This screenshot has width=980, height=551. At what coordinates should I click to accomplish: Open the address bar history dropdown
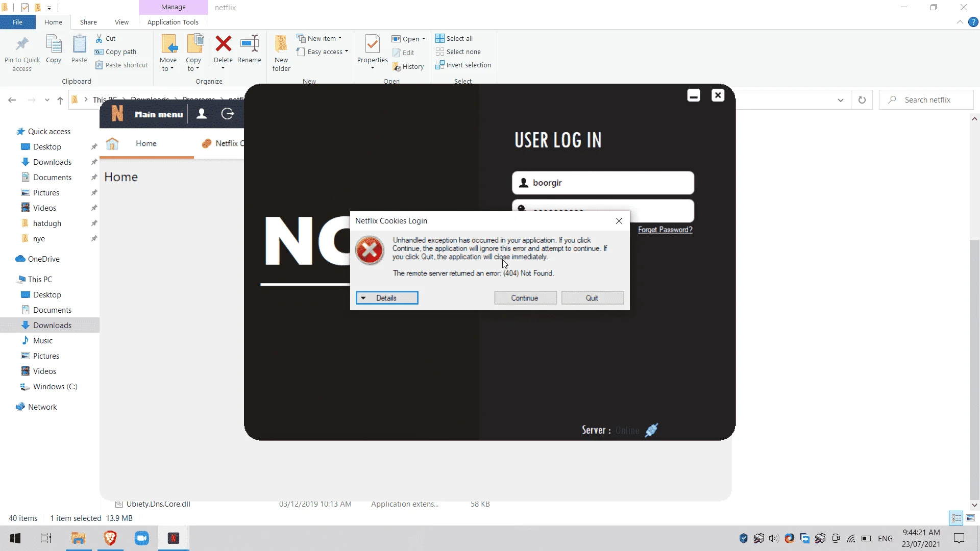pos(841,100)
